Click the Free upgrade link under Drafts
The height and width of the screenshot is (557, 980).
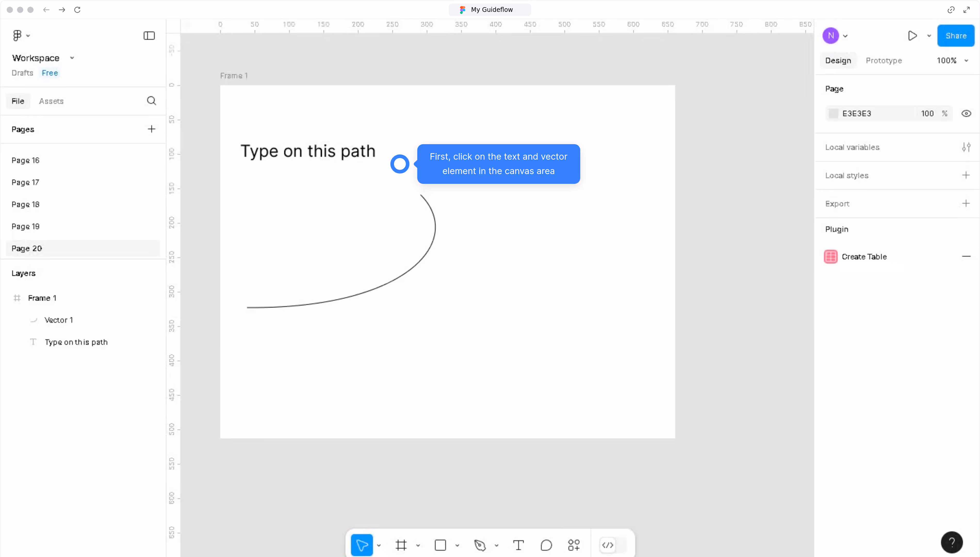tap(50, 73)
